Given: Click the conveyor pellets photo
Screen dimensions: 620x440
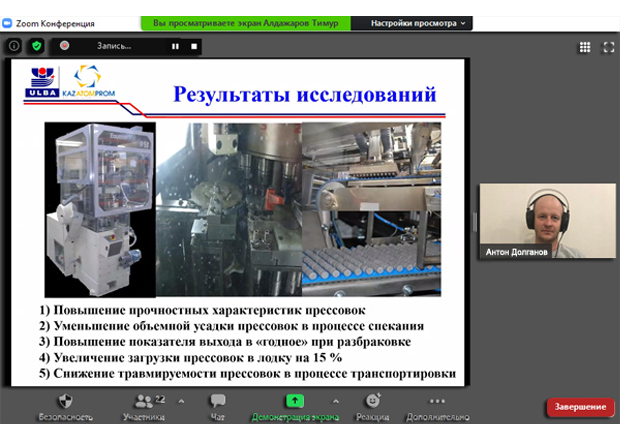Looking at the screenshot, I should tap(372, 210).
